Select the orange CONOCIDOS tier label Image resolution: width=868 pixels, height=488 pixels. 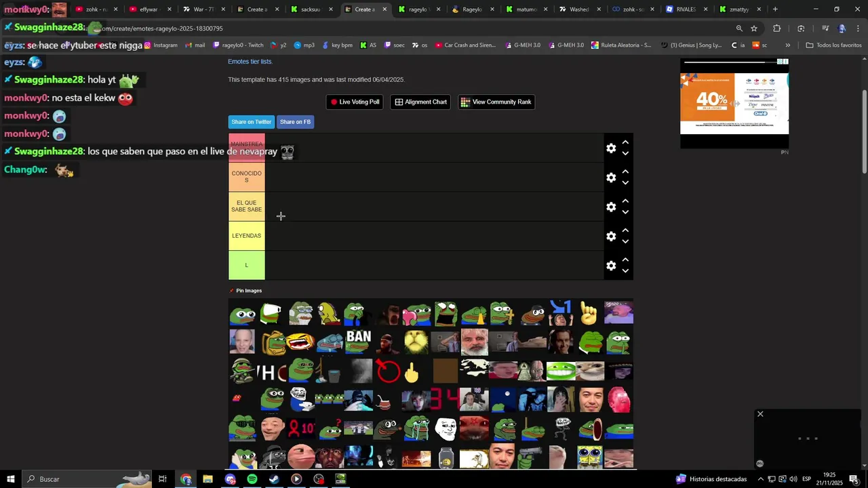coord(246,177)
